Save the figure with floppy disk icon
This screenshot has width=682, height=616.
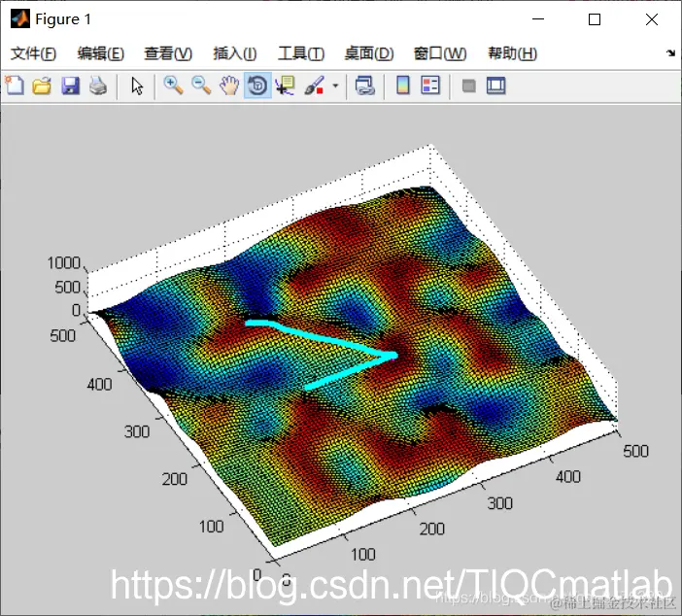click(x=71, y=86)
